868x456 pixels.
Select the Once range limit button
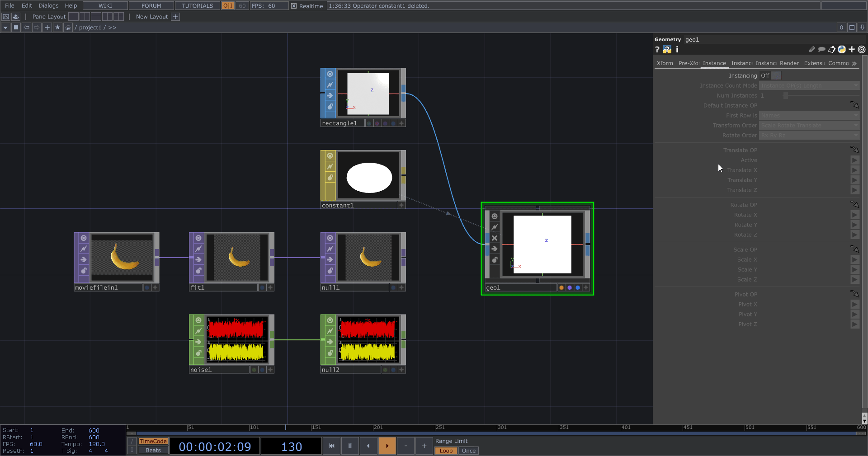(x=468, y=451)
